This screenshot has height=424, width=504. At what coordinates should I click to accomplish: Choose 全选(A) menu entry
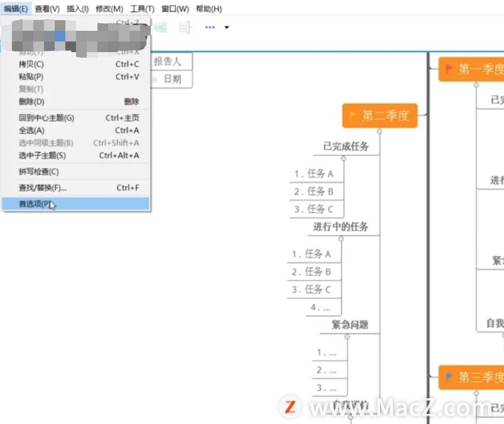pos(76,131)
